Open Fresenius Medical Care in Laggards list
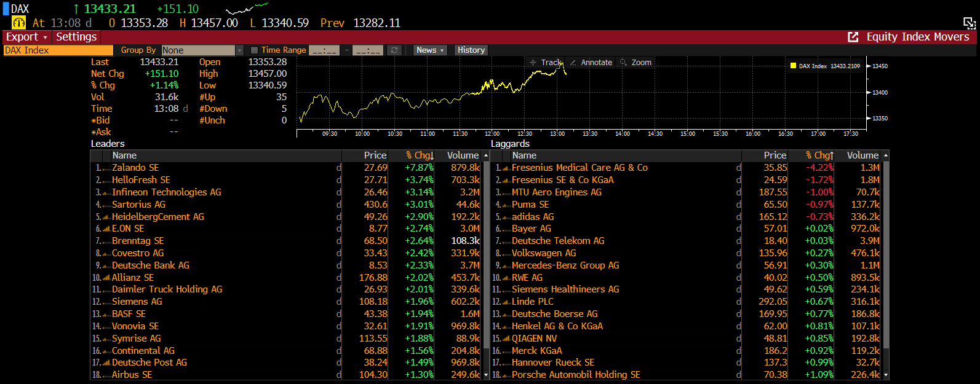The image size is (980, 384). pyautogui.click(x=579, y=168)
